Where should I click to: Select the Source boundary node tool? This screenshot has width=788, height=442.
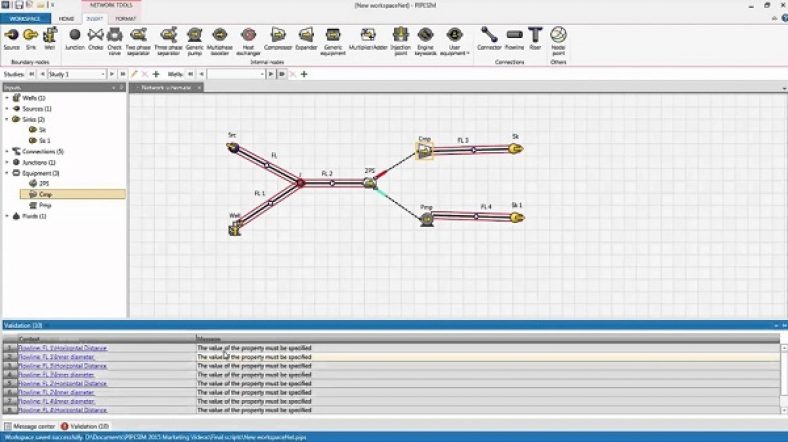[x=11, y=40]
